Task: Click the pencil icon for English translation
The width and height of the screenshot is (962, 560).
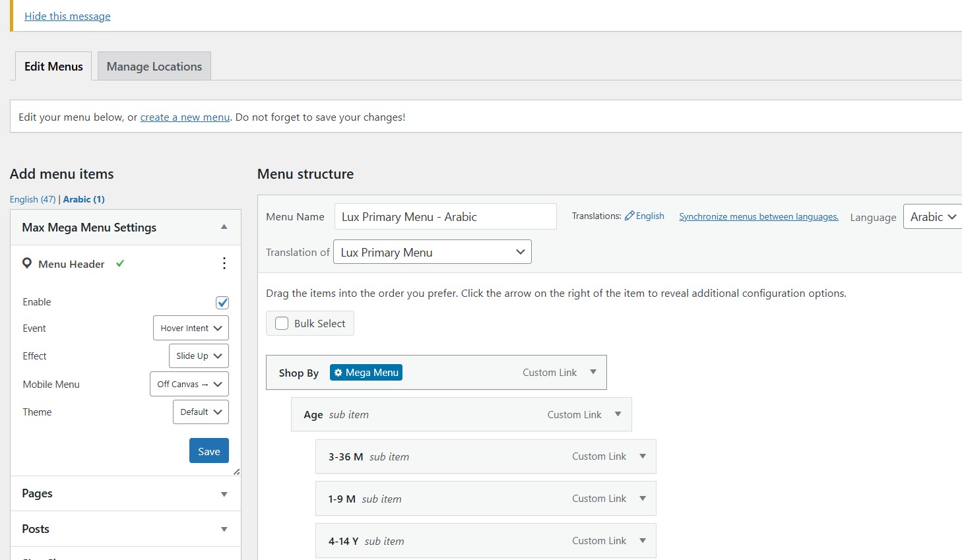Action: [629, 216]
